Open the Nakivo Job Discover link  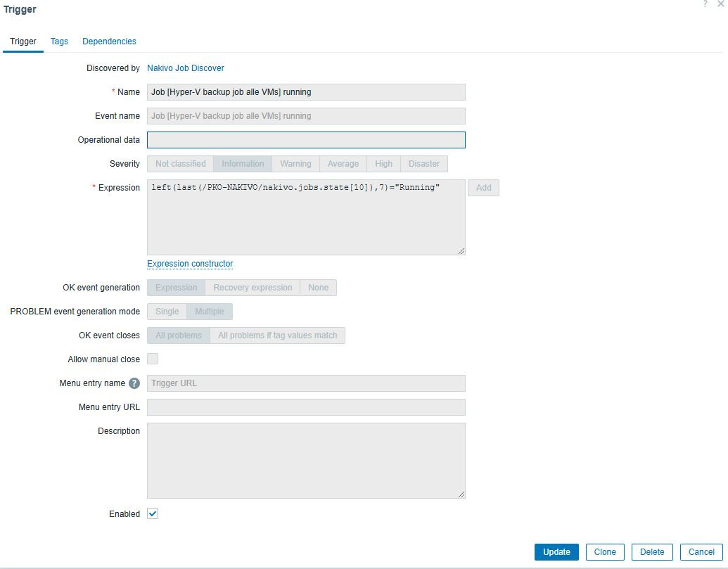pos(186,68)
